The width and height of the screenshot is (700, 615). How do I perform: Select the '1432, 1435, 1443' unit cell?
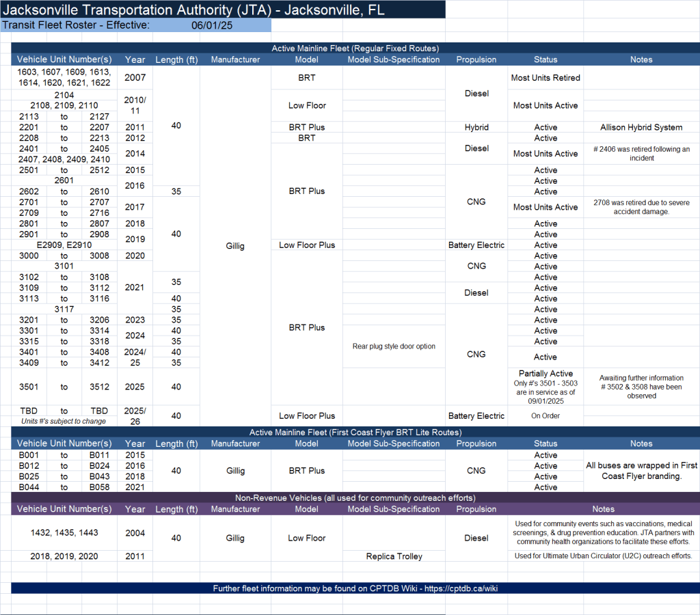click(x=64, y=532)
